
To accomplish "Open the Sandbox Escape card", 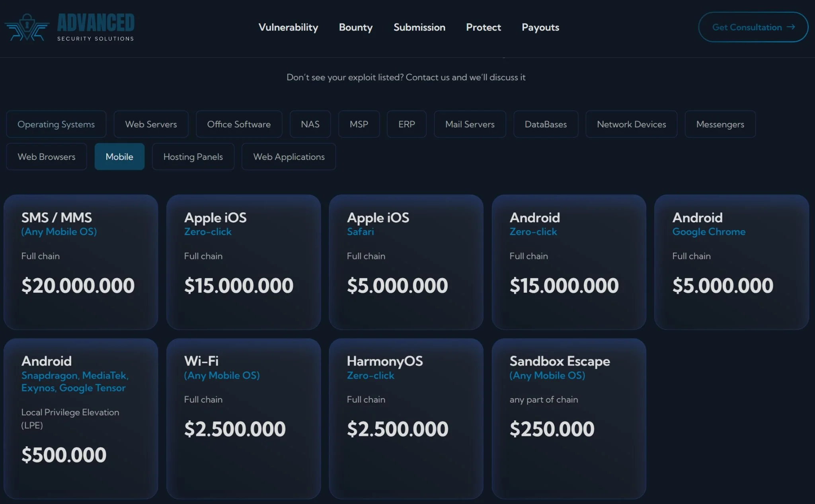I will pos(569,418).
